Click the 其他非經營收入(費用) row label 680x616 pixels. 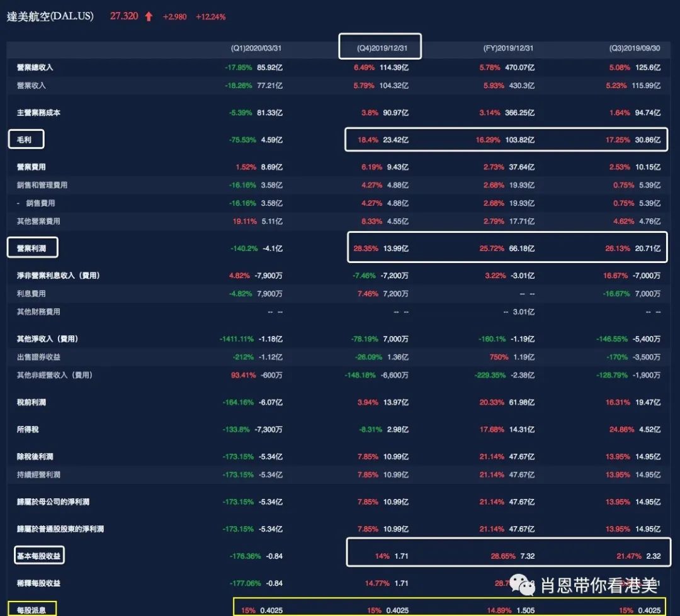tap(55, 376)
